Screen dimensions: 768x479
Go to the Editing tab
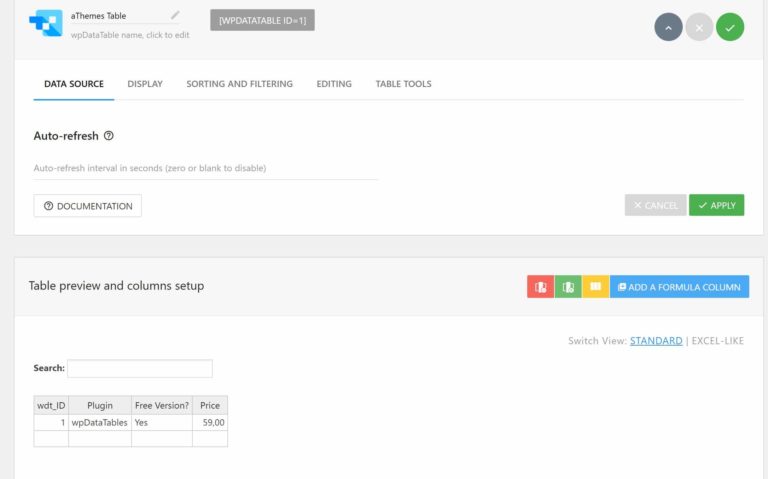(334, 84)
